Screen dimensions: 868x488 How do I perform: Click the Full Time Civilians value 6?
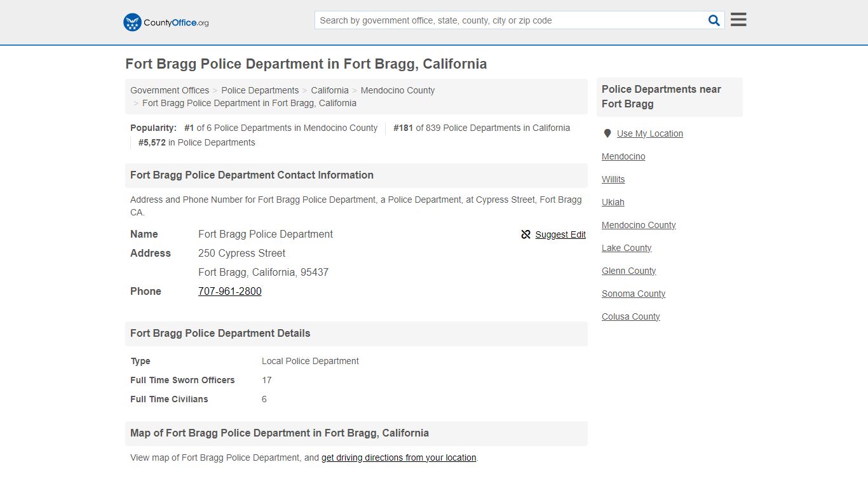[x=264, y=399]
